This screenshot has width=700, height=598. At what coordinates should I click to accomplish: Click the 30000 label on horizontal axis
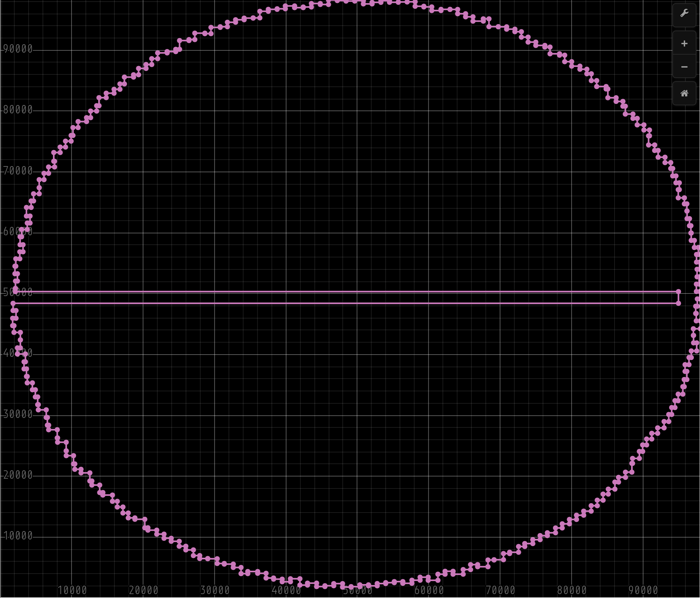click(x=215, y=590)
